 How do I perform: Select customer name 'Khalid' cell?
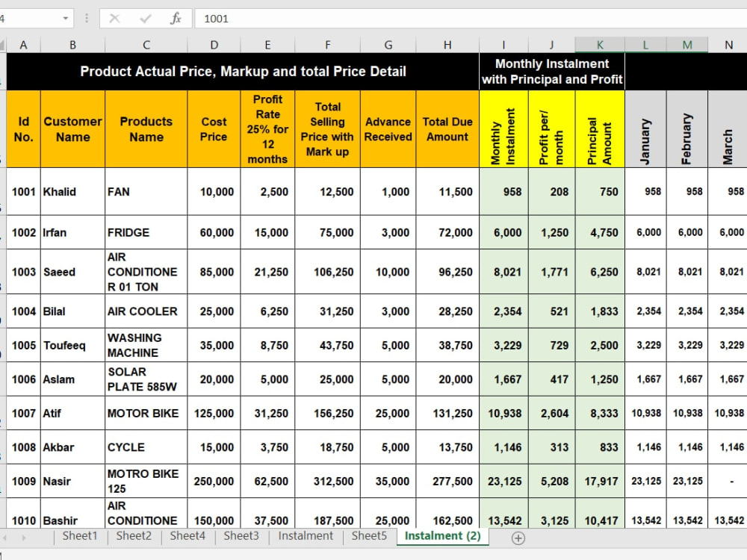tap(73, 191)
